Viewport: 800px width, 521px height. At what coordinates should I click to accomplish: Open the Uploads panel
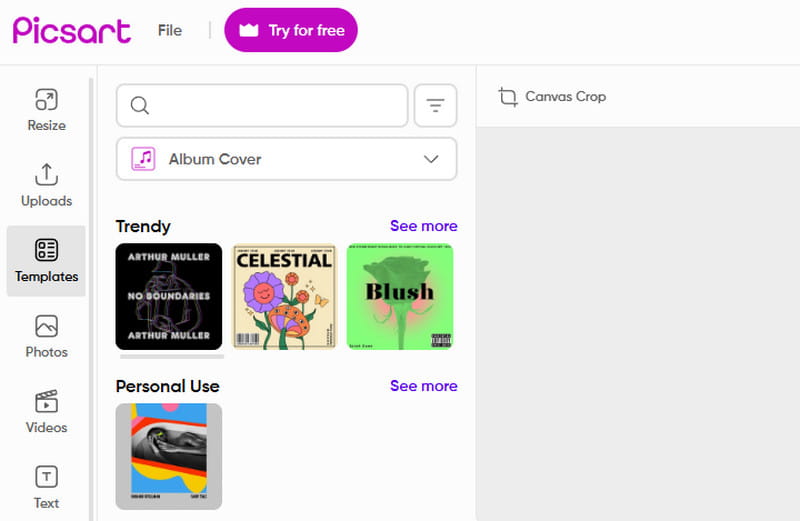[x=46, y=186]
